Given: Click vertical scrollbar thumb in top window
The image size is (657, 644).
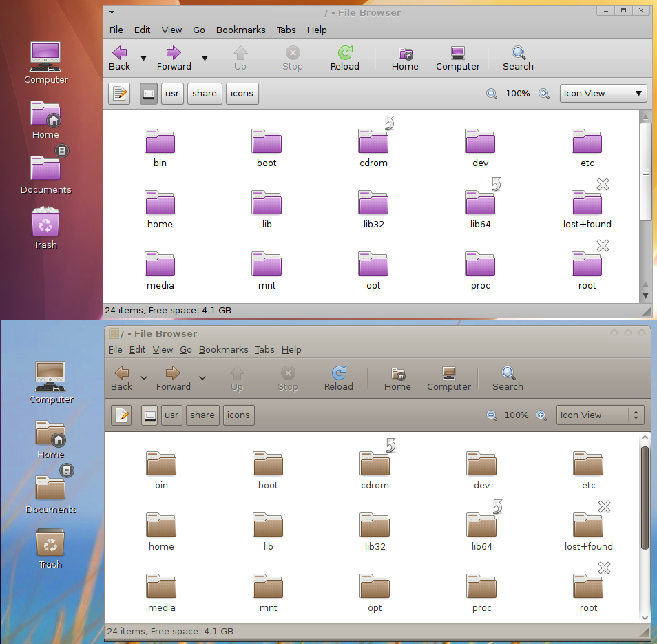Looking at the screenshot, I should point(645,172).
